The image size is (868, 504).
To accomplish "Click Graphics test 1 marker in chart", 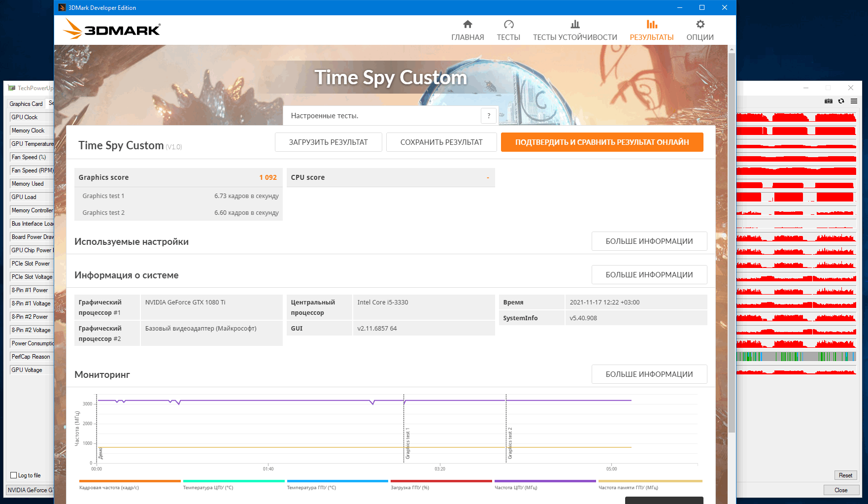I will (x=407, y=443).
